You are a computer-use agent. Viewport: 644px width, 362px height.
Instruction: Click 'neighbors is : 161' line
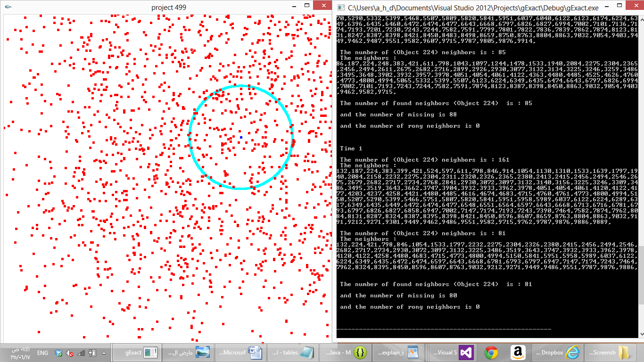point(425,160)
